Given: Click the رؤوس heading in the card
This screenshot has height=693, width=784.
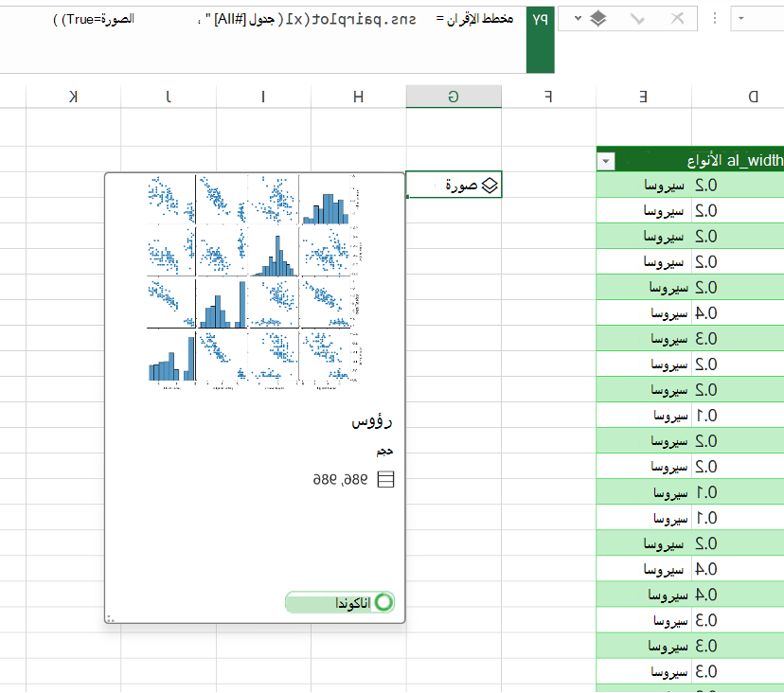Looking at the screenshot, I should [x=371, y=422].
